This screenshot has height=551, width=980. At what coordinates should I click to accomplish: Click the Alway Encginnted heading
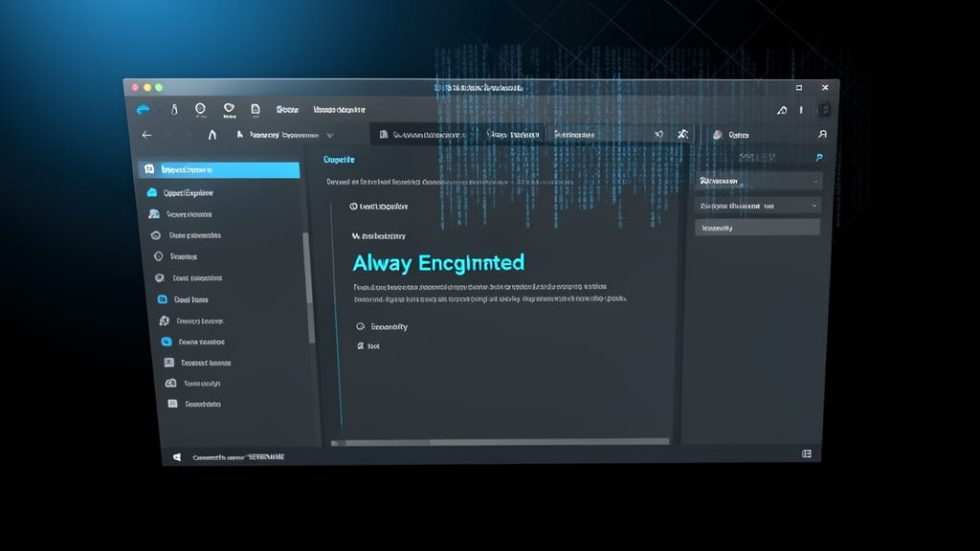point(438,263)
